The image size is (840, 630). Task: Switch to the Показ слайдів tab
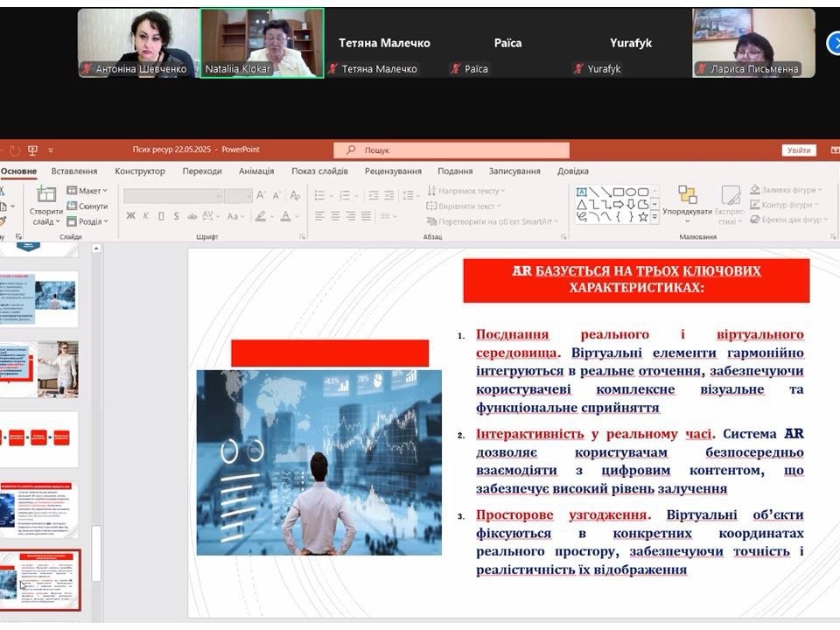tap(320, 171)
